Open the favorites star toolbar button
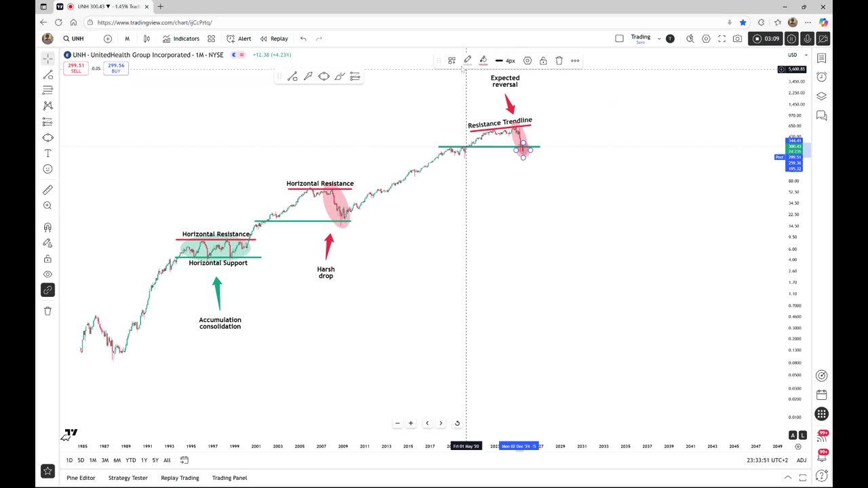 click(x=47, y=470)
